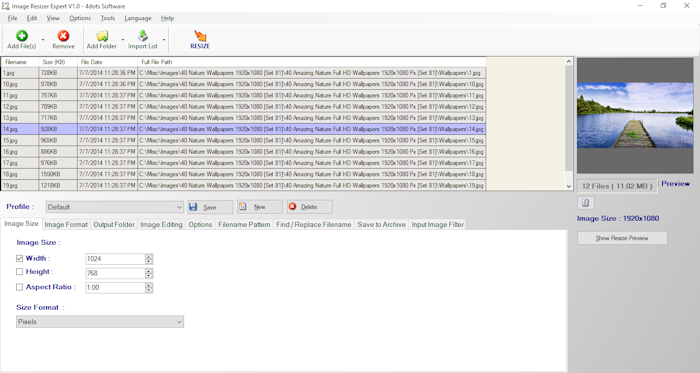Expand the Profile combo box
This screenshot has width=700, height=373.
click(179, 207)
